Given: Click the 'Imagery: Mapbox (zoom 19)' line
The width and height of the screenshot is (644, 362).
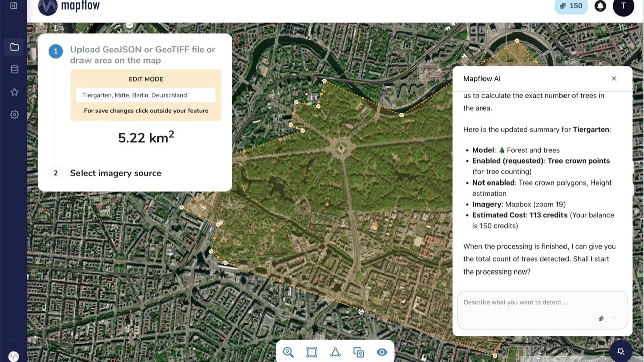Looking at the screenshot, I should [519, 204].
